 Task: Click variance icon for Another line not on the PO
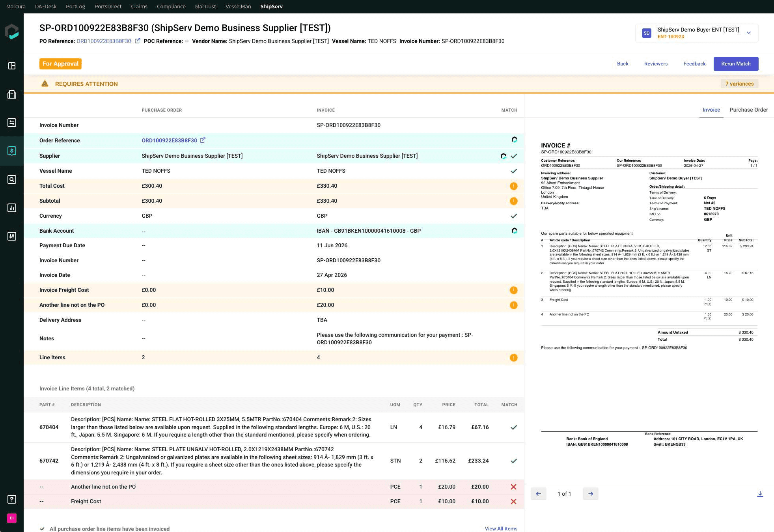pyautogui.click(x=513, y=305)
